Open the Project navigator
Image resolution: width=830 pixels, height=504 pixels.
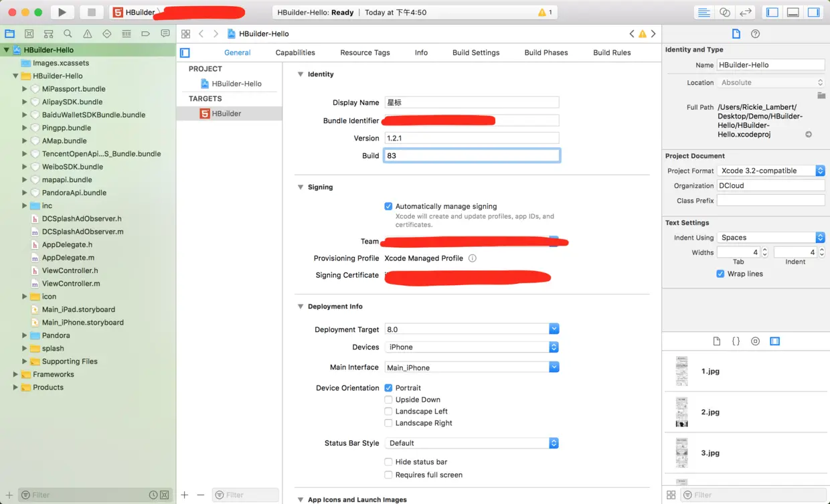pyautogui.click(x=9, y=33)
